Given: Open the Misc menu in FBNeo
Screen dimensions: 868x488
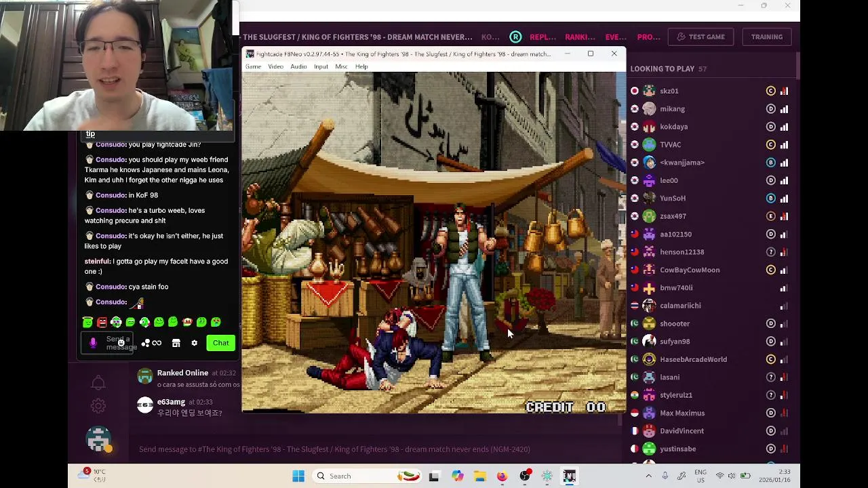Looking at the screenshot, I should (341, 66).
